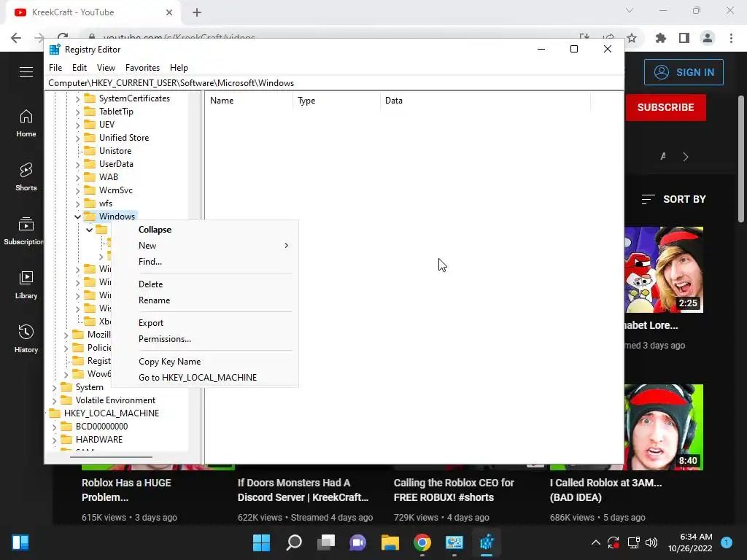Image resolution: width=747 pixels, height=560 pixels.
Task: Close the KreekCraft YouTube tab
Action: click(169, 12)
